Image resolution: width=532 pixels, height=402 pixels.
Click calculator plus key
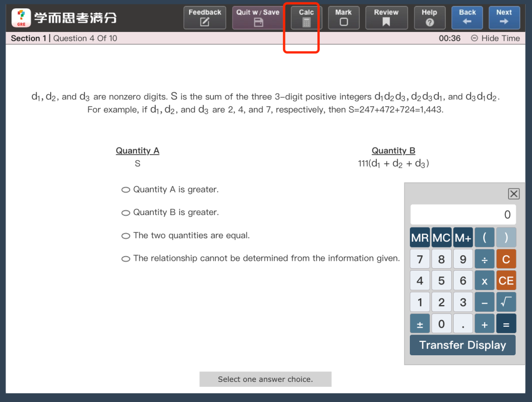485,324
